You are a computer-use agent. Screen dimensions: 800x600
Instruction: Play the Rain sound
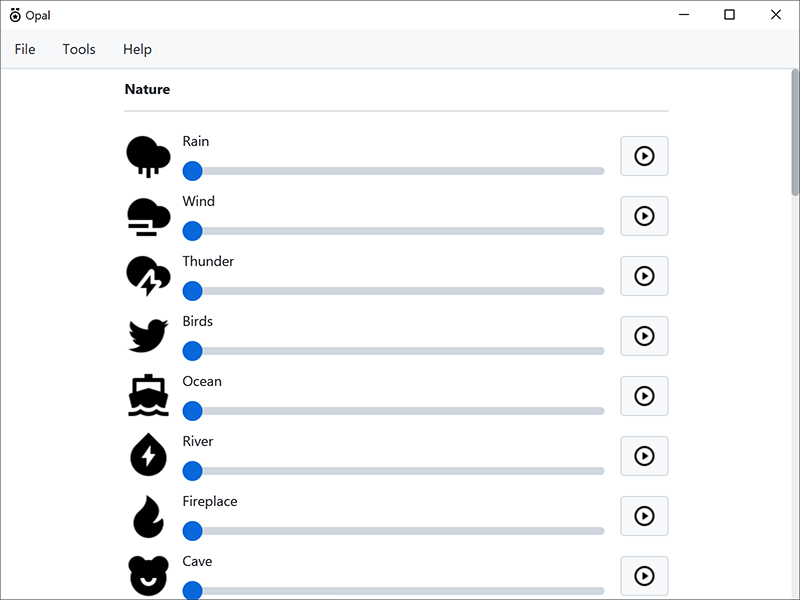(644, 156)
